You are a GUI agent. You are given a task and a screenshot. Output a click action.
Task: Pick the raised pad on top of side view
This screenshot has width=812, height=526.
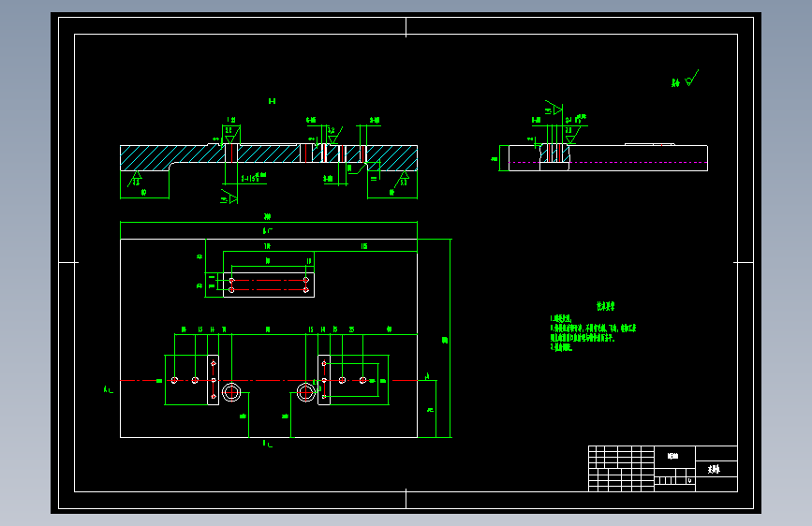point(650,144)
